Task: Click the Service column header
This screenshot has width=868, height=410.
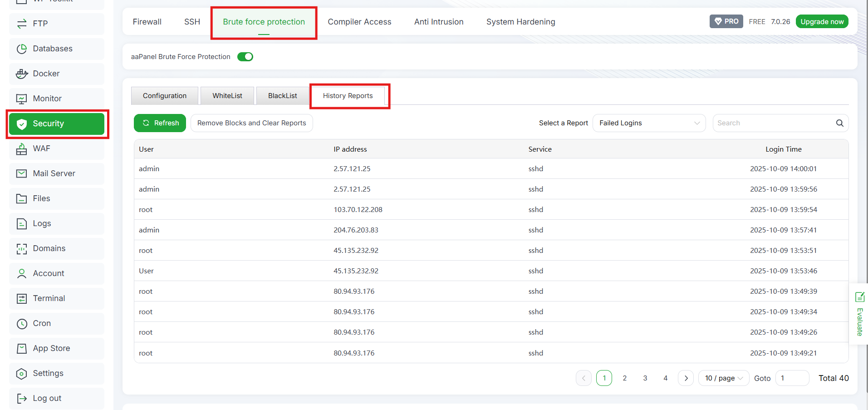Action: [540, 149]
